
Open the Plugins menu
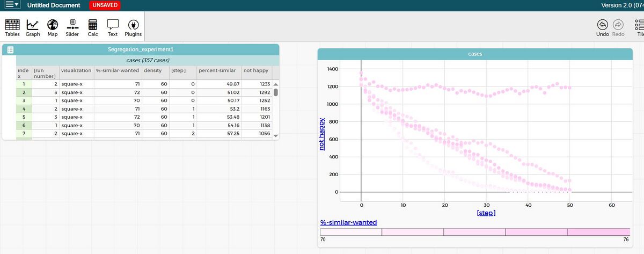click(133, 27)
